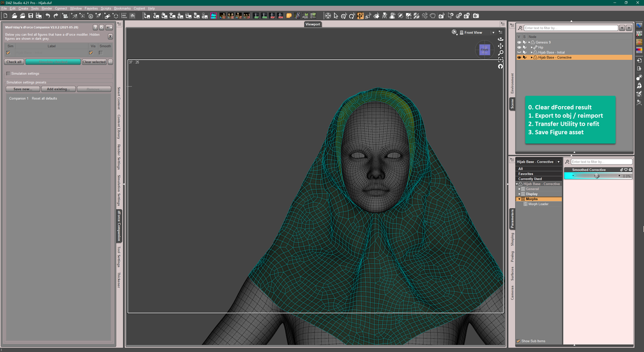Image resolution: width=644 pixels, height=352 pixels.
Task: Click the New file toolbar icon
Action: [5, 16]
